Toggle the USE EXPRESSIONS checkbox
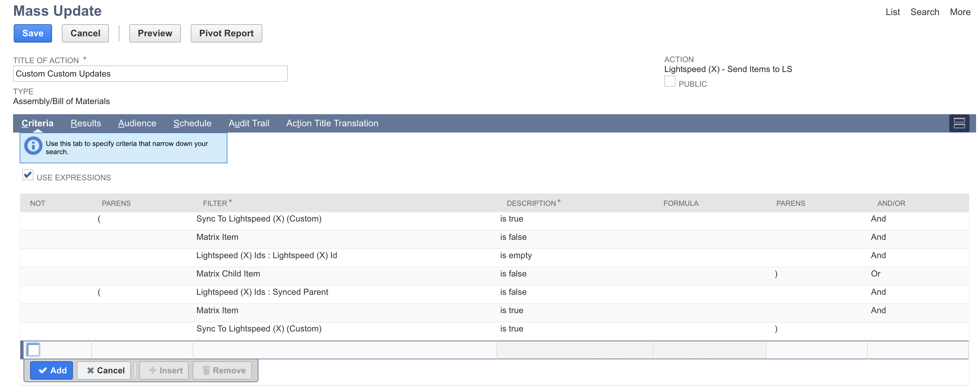Screen dimensions: 980x392 [x=27, y=175]
